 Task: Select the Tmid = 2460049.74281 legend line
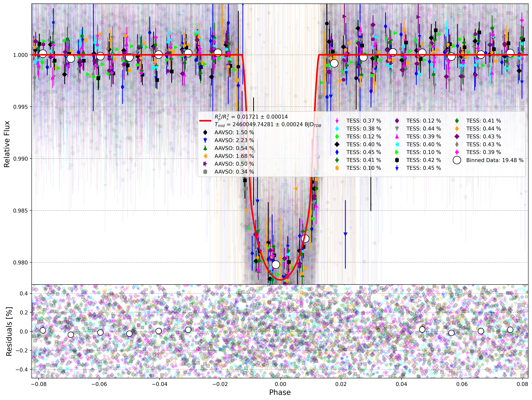click(268, 125)
